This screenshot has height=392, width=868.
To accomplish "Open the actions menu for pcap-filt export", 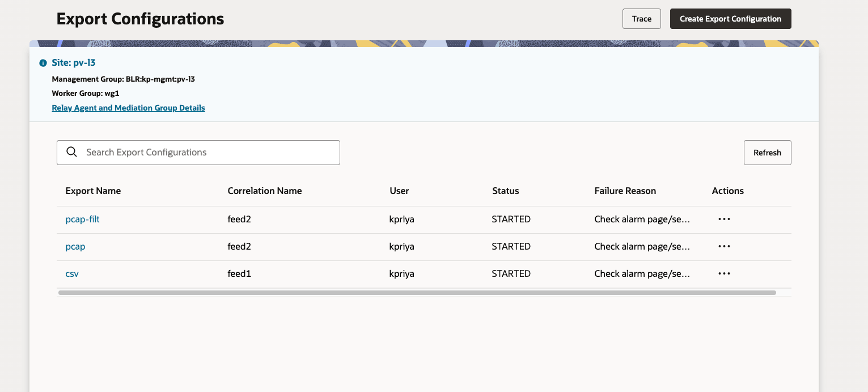I will [x=724, y=219].
